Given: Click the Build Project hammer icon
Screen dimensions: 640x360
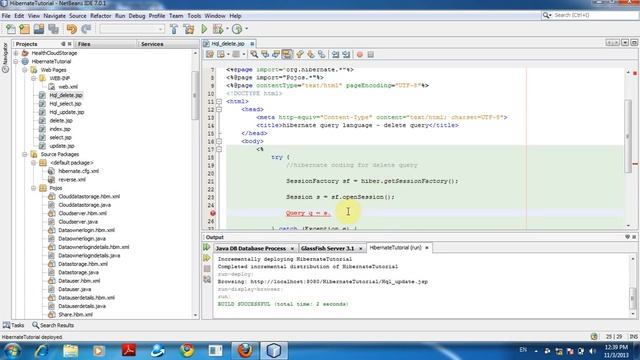Looking at the screenshot, I should (174, 29).
